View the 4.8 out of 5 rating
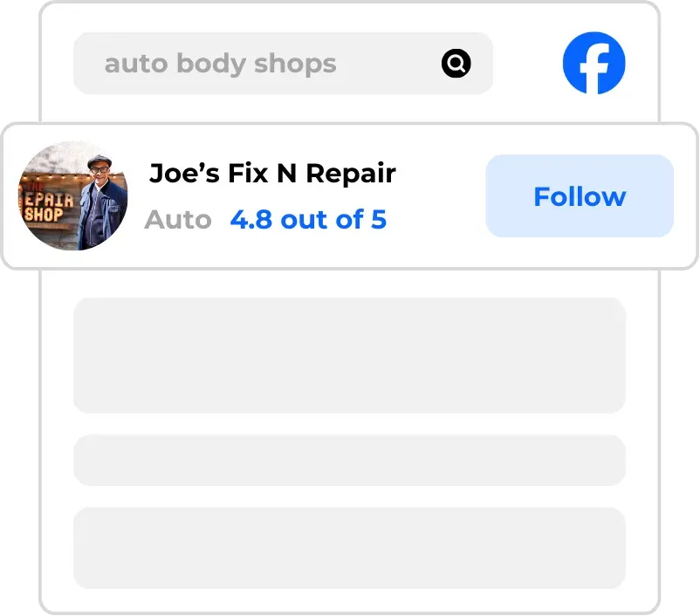The width and height of the screenshot is (700, 616). [x=308, y=220]
